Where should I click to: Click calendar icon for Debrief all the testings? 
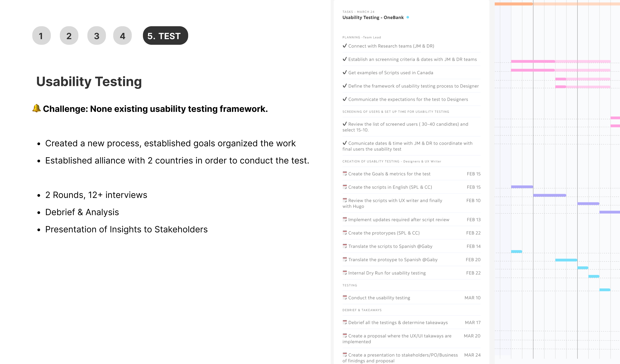(345, 322)
